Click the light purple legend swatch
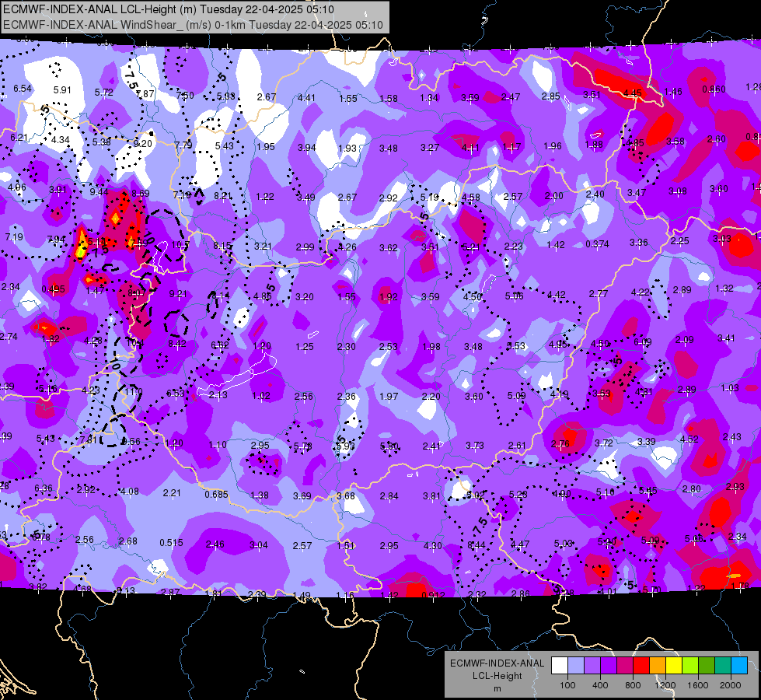The image size is (761, 700). [592, 666]
